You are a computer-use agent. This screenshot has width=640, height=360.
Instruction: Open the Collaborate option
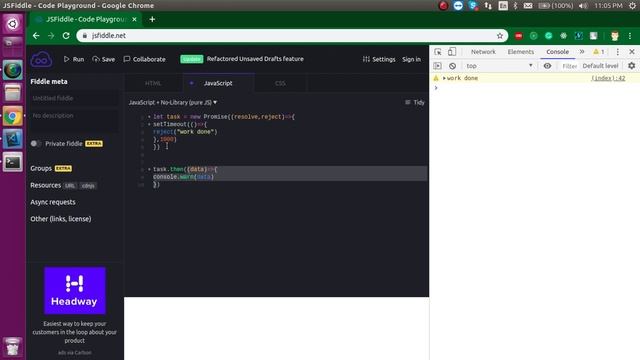click(144, 59)
